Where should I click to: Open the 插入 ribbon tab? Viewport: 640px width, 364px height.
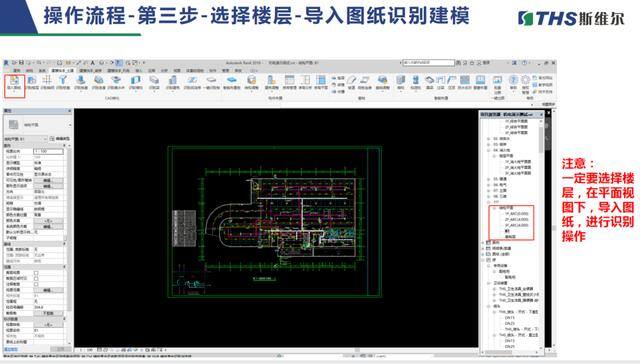[x=139, y=71]
